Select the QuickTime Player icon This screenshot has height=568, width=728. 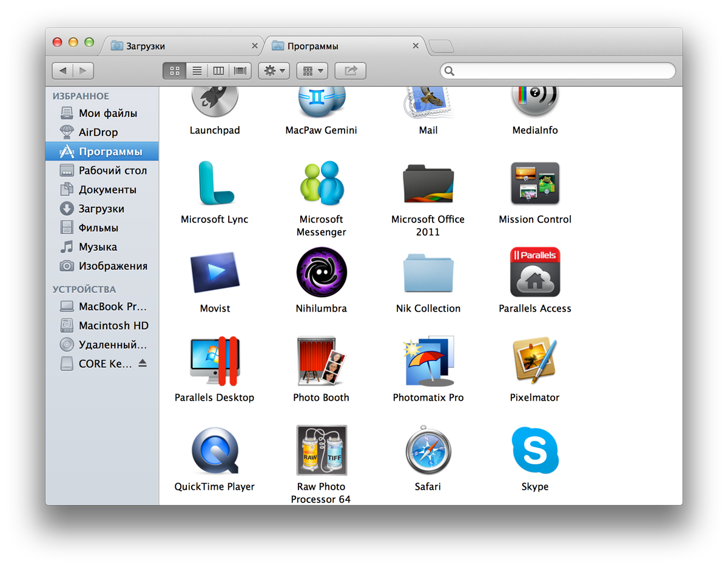point(215,451)
